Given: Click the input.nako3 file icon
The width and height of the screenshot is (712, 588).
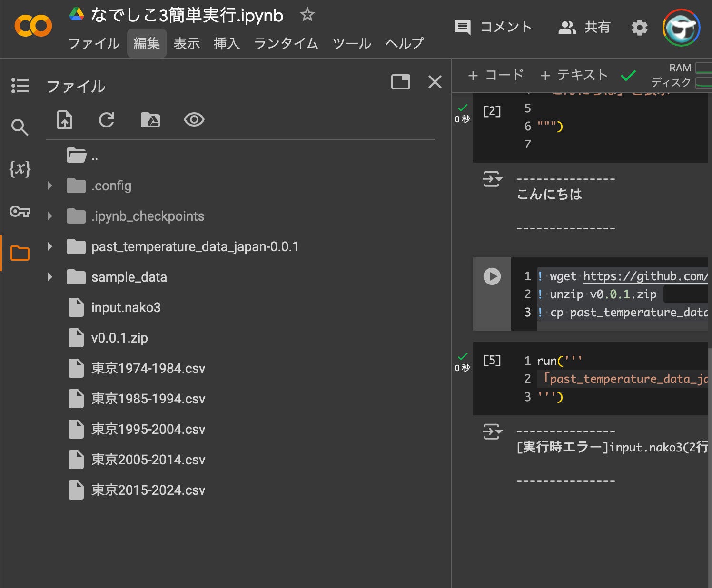Looking at the screenshot, I should coord(76,307).
